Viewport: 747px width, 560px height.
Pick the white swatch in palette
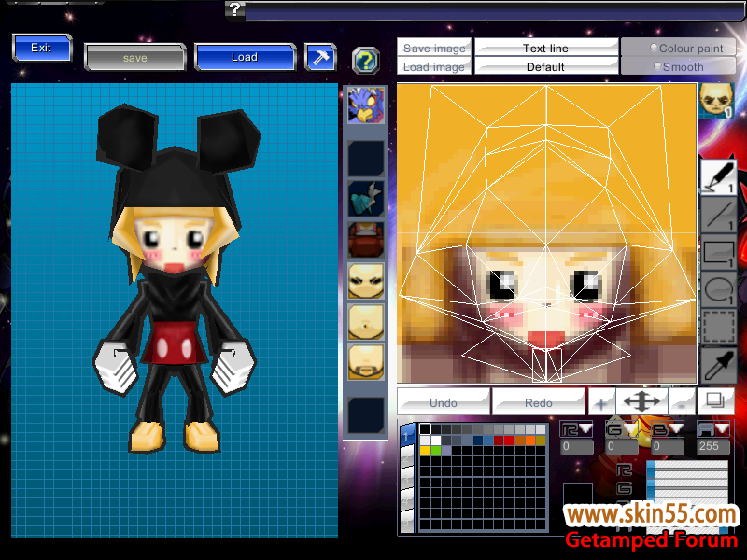pyautogui.click(x=436, y=441)
